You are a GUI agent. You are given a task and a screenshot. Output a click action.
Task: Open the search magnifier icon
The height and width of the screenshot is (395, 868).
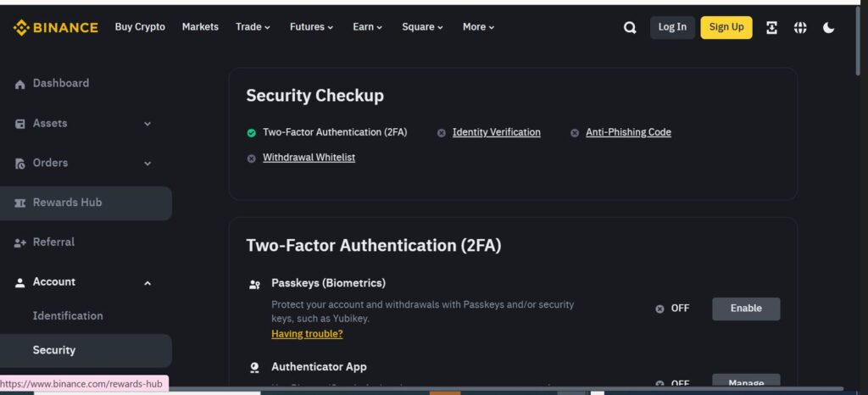(630, 28)
